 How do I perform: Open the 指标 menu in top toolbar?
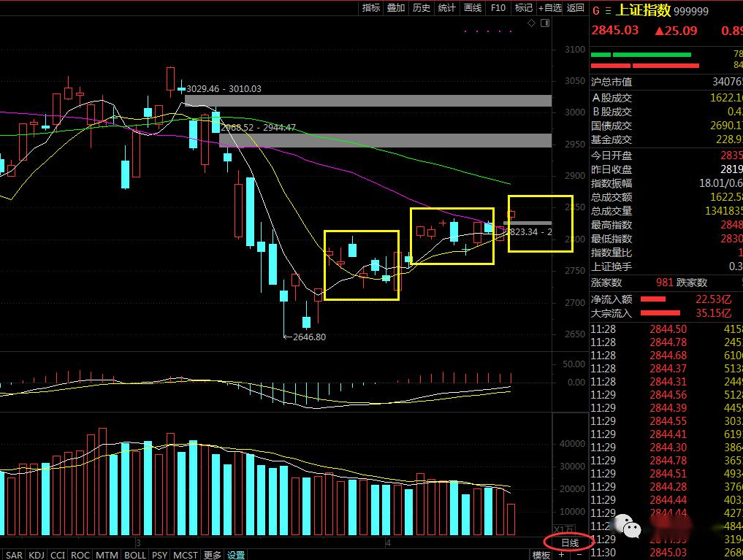(371, 7)
